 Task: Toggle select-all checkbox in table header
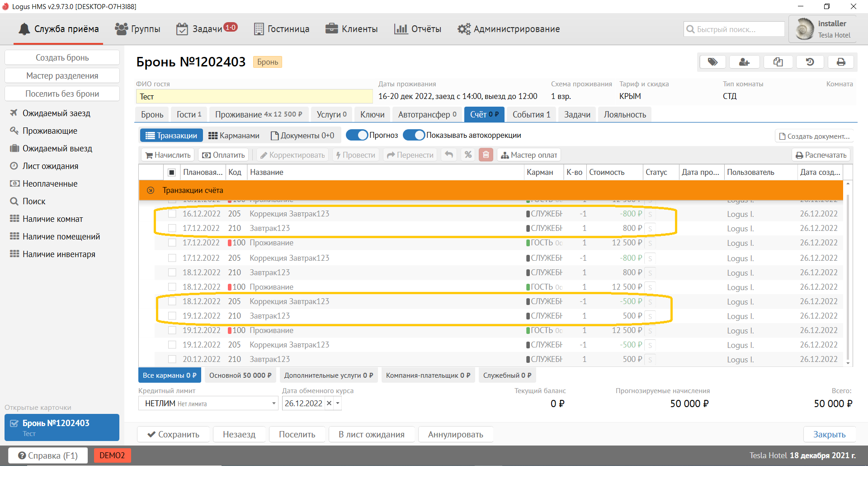172,172
